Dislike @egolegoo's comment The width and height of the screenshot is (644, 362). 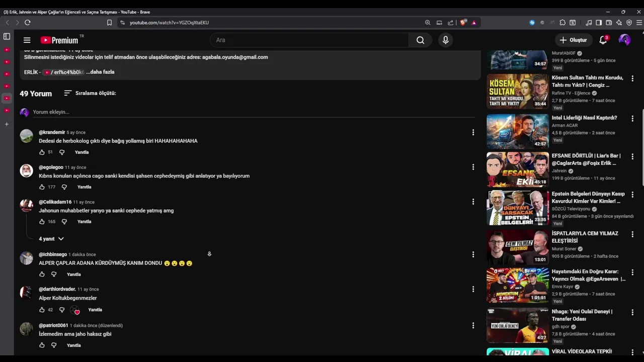point(64,187)
